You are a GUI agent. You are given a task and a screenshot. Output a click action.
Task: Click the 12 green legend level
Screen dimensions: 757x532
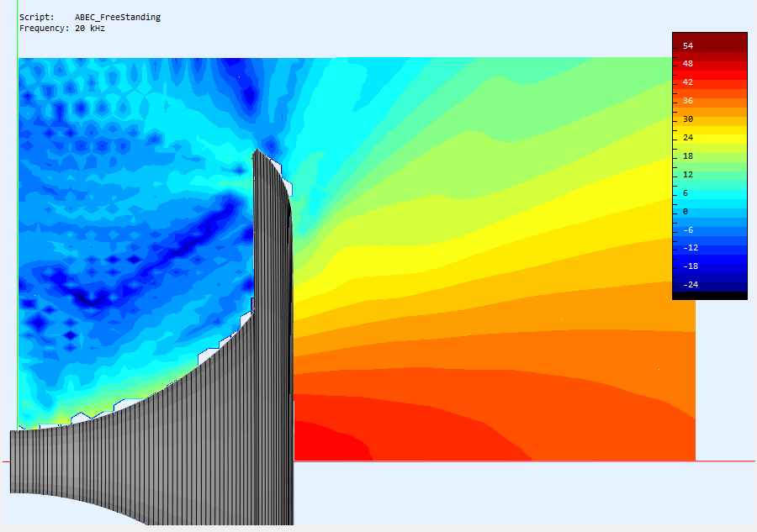pyautogui.click(x=688, y=175)
